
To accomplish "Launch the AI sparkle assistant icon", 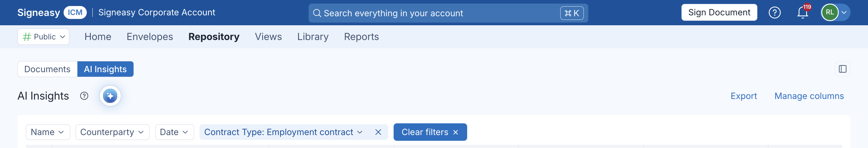I will tap(110, 96).
